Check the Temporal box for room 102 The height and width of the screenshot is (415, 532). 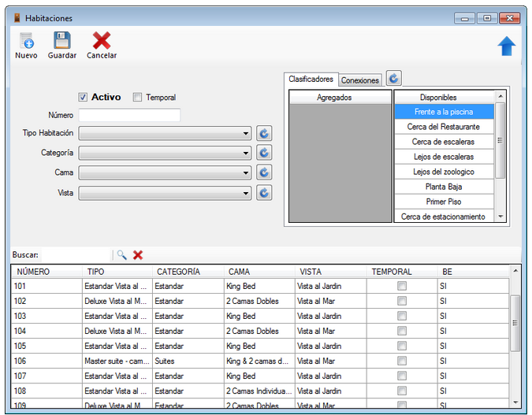402,301
